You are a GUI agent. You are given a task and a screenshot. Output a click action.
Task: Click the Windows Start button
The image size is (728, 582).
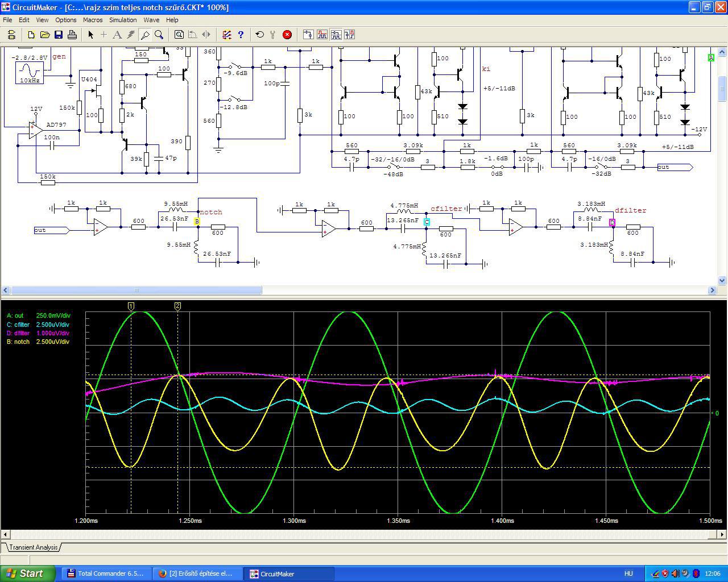point(27,573)
